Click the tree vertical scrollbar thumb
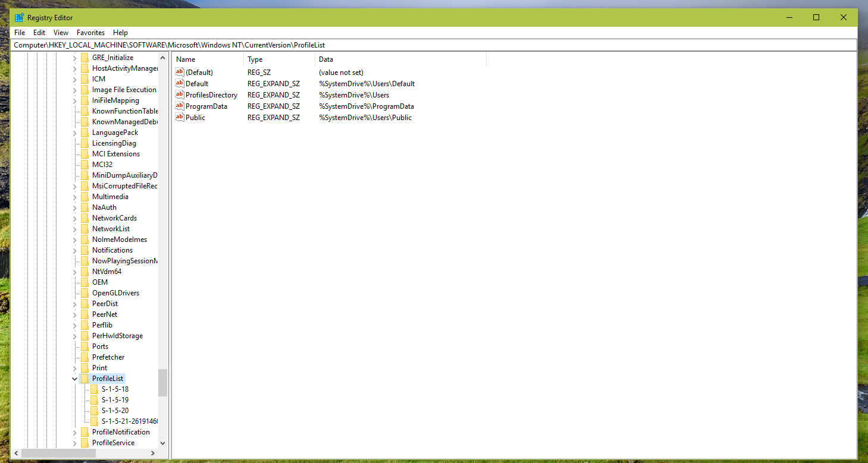The image size is (868, 463). pos(163,382)
